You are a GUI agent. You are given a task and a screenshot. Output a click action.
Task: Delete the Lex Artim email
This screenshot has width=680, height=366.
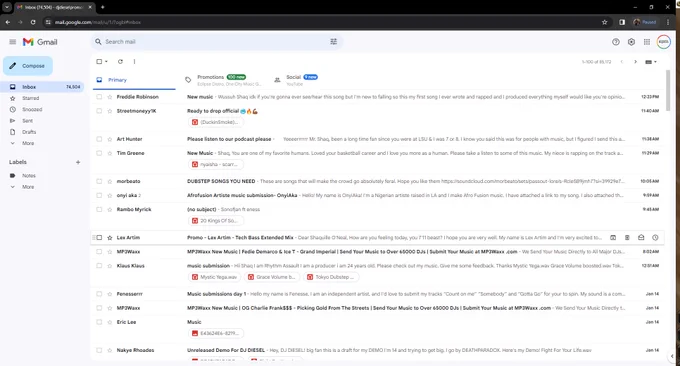[x=627, y=238]
